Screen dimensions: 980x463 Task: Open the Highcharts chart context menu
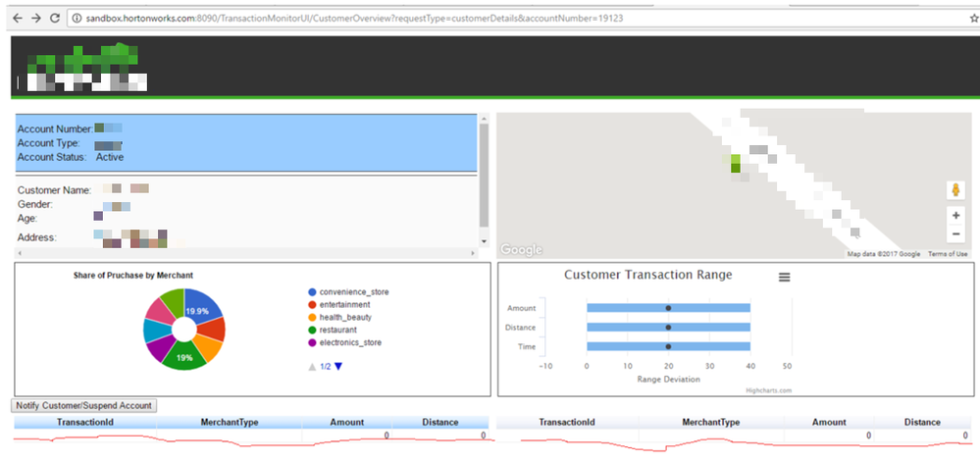coord(784,278)
